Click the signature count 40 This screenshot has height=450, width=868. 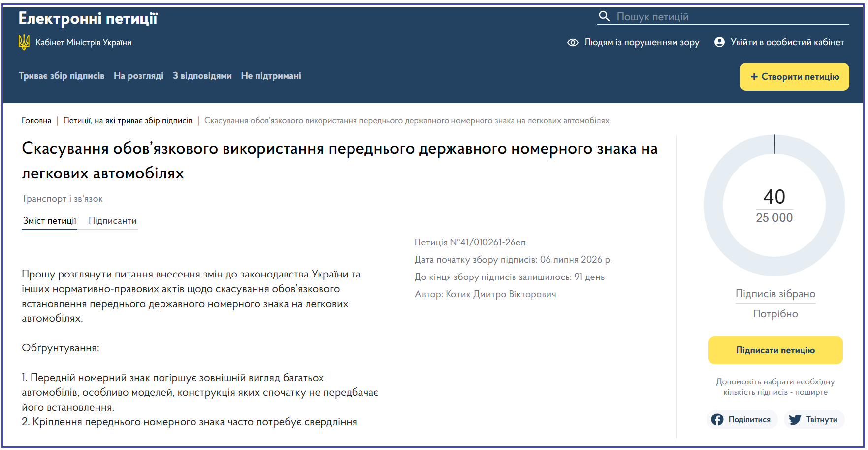pyautogui.click(x=774, y=197)
